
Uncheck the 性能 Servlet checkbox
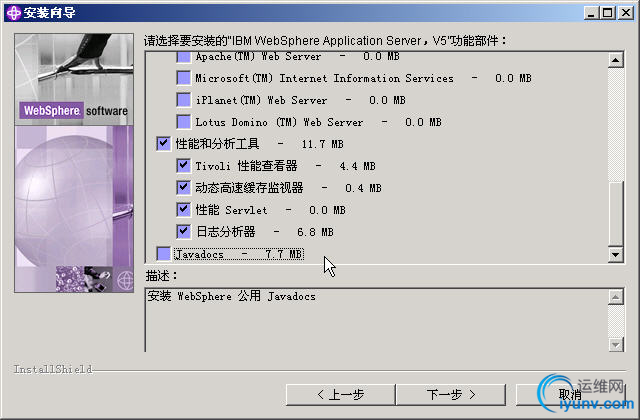[184, 210]
